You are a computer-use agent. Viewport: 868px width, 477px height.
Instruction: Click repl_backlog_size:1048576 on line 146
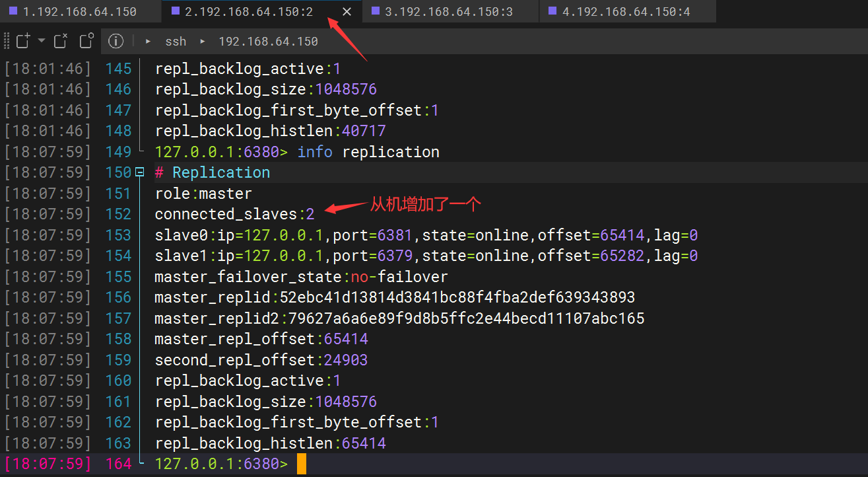[x=265, y=89]
